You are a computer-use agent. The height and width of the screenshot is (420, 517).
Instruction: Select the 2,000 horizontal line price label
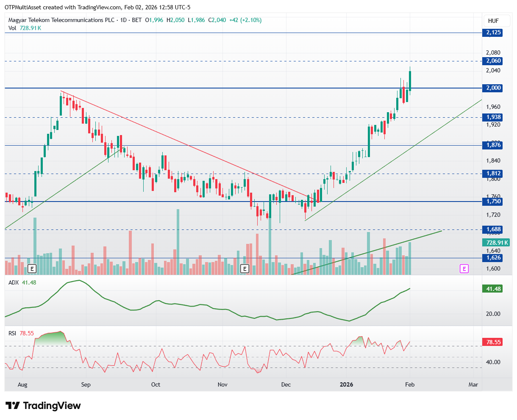tap(493, 88)
